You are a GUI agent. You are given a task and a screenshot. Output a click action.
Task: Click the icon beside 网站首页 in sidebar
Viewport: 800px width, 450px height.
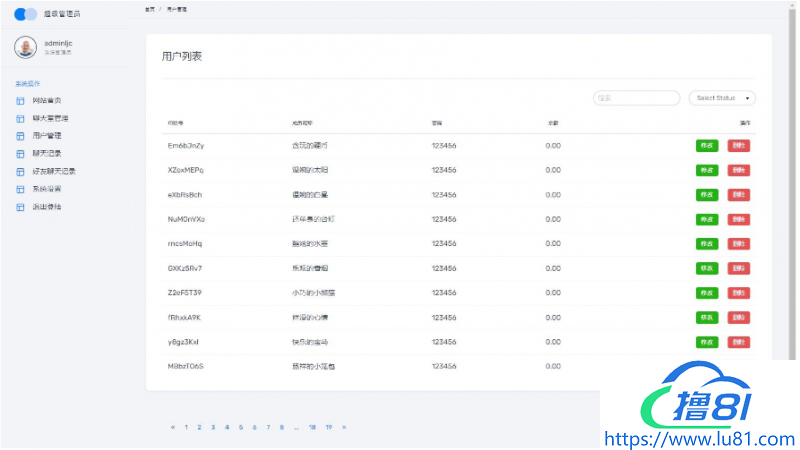(x=20, y=101)
